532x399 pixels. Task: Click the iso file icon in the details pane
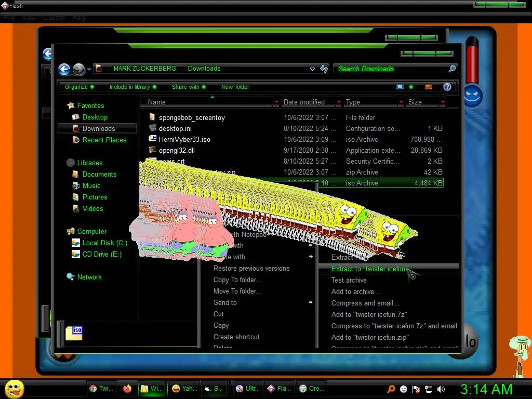[x=74, y=333]
